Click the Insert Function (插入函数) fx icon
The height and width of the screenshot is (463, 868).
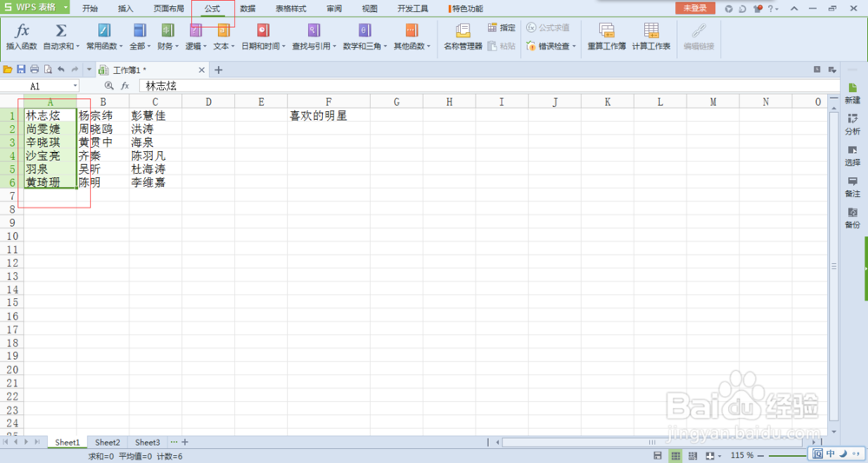(x=23, y=30)
